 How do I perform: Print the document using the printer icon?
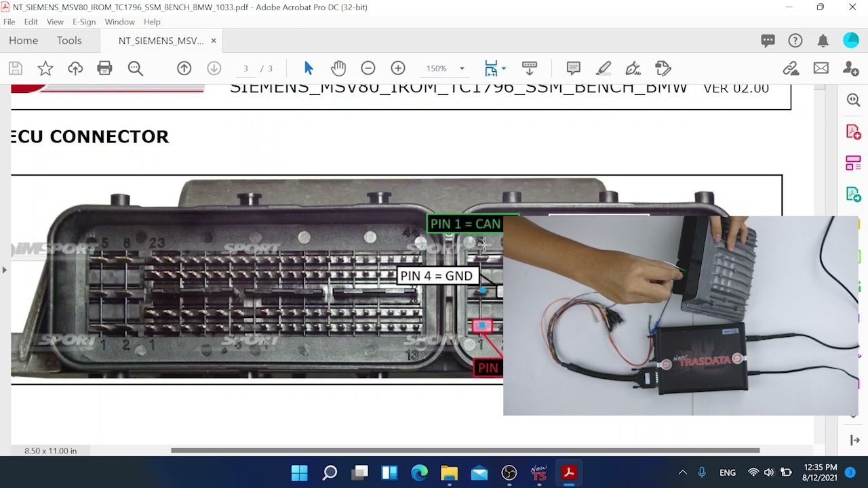click(x=104, y=68)
